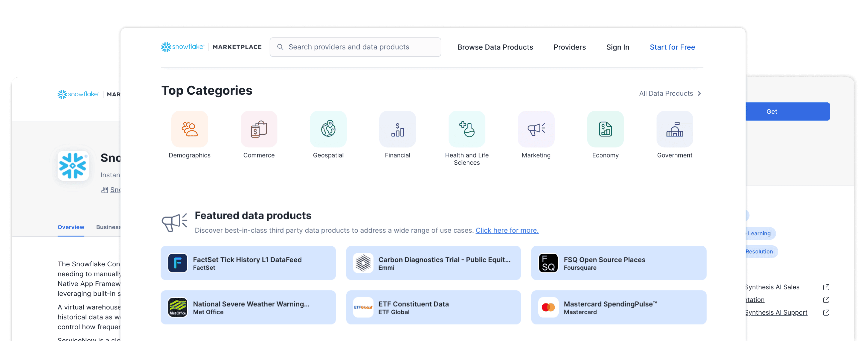This screenshot has height=341, width=868.
Task: Click Snowflake logo in left background window
Action: (x=78, y=94)
